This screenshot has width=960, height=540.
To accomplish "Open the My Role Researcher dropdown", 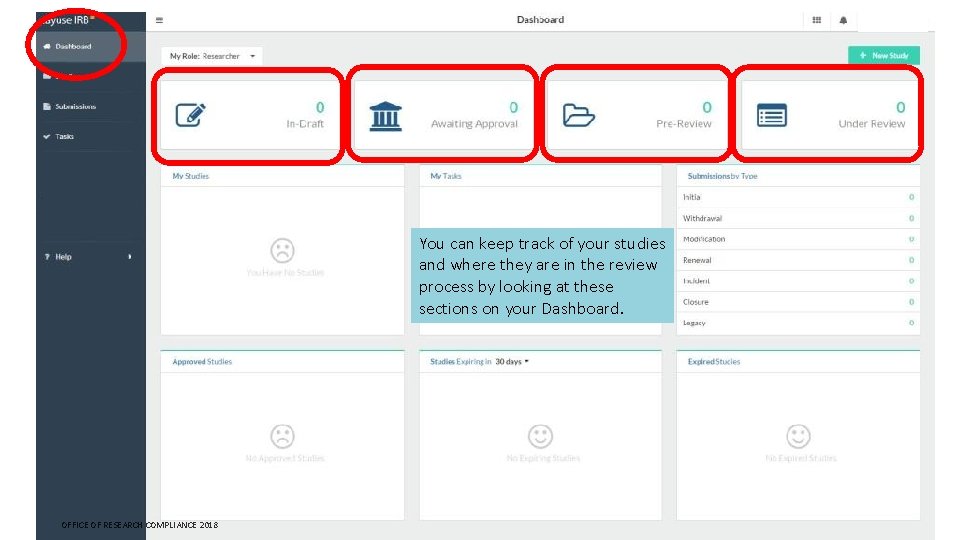I will point(212,56).
